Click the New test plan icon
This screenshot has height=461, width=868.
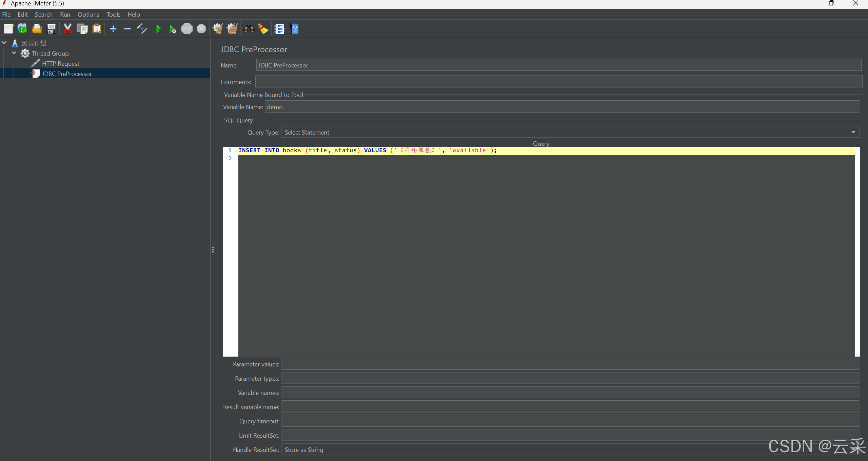point(8,29)
